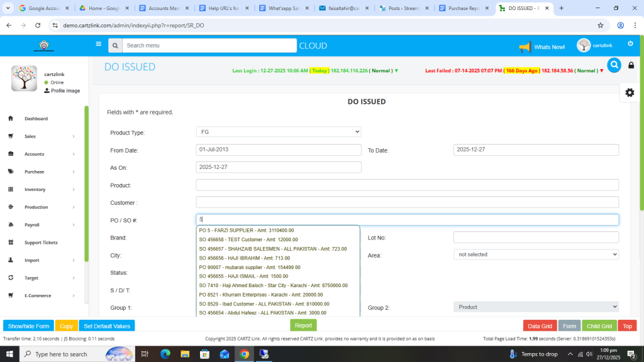This screenshot has width=644, height=362.
Task: Open the Group 2 Product dropdown
Action: (x=536, y=307)
